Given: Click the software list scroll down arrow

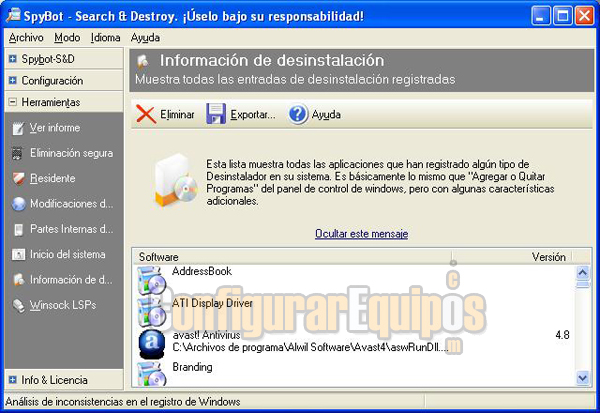Looking at the screenshot, I should click(583, 378).
